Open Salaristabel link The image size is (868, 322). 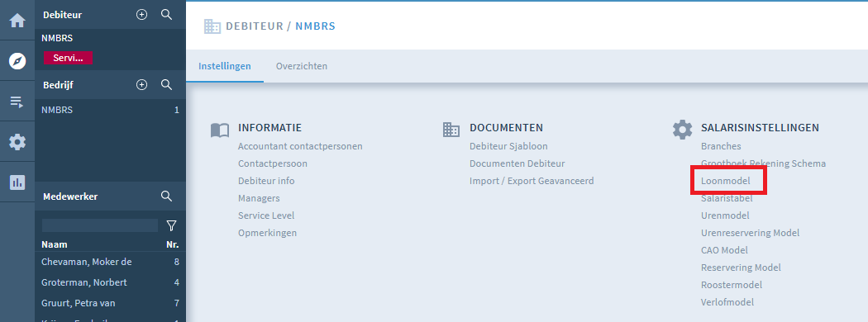click(x=727, y=198)
